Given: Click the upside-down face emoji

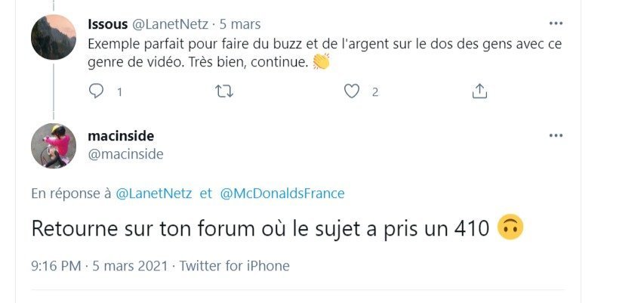Looking at the screenshot, I should pos(511,228).
